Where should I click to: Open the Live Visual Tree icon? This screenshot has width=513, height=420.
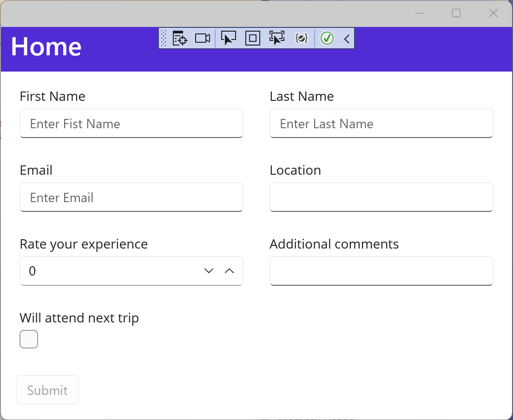pyautogui.click(x=180, y=38)
